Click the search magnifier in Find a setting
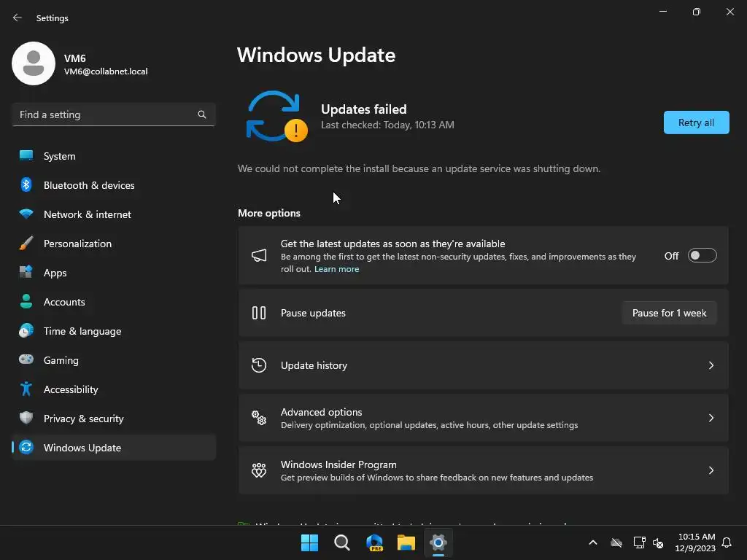This screenshot has height=560, width=747. pos(202,114)
